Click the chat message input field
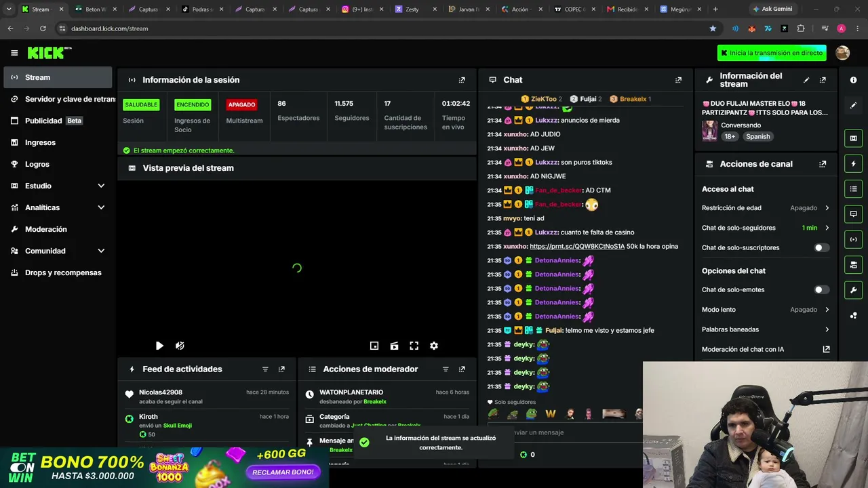Screen dimensions: 868x488 click(564, 432)
